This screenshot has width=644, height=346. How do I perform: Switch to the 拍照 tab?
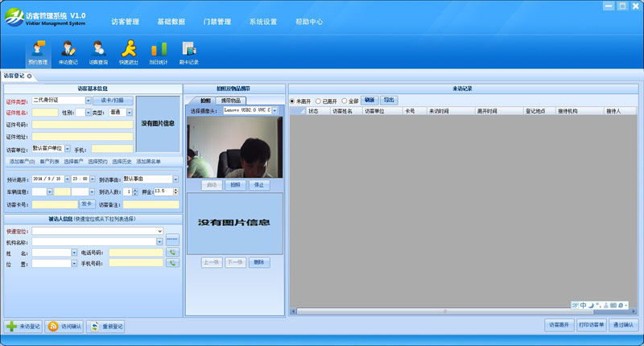(205, 101)
